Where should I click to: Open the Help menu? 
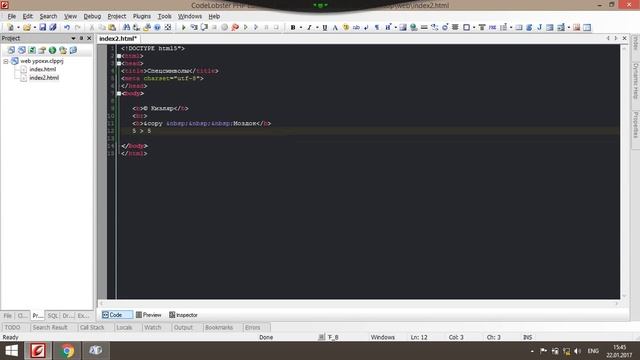pyautogui.click(x=214, y=16)
